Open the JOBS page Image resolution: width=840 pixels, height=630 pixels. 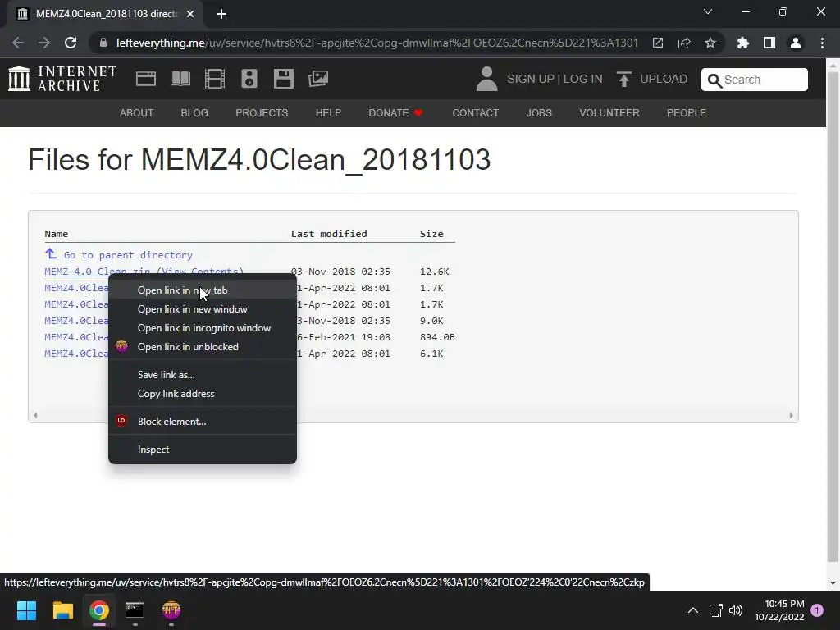[x=539, y=113]
